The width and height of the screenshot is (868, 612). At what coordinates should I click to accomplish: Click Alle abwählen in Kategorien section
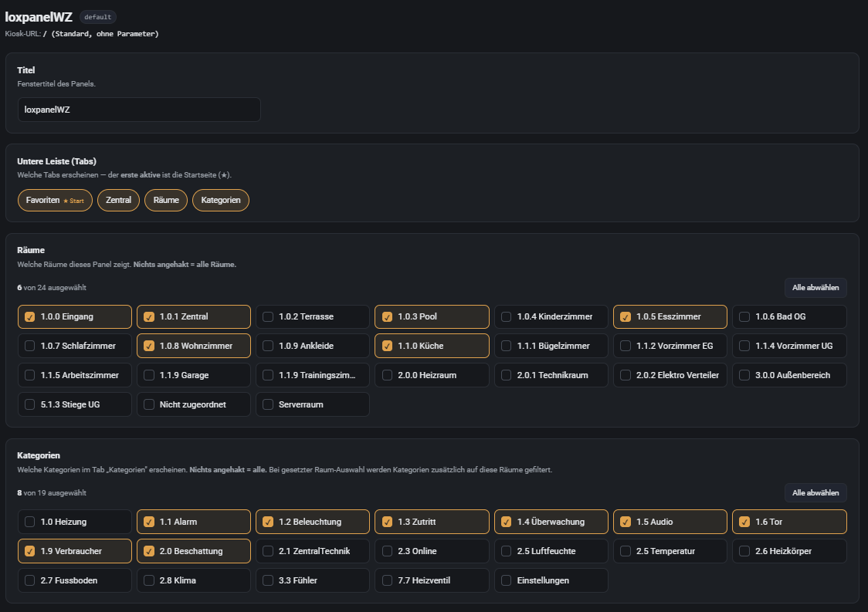tap(815, 493)
